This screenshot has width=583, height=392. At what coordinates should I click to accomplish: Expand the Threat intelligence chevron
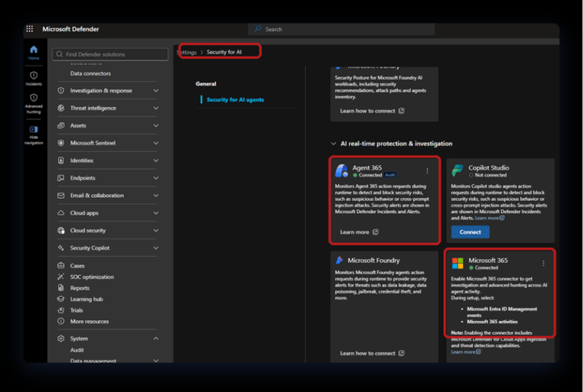pos(156,108)
